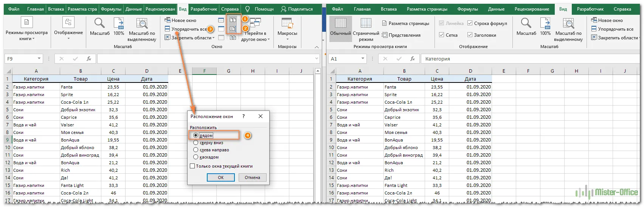Open Главная tab in left window

click(x=36, y=9)
